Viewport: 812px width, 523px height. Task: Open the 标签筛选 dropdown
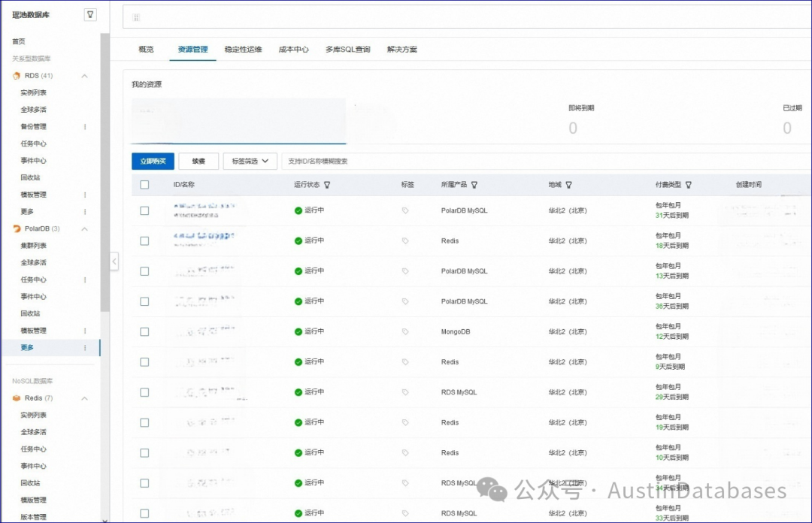click(x=250, y=161)
